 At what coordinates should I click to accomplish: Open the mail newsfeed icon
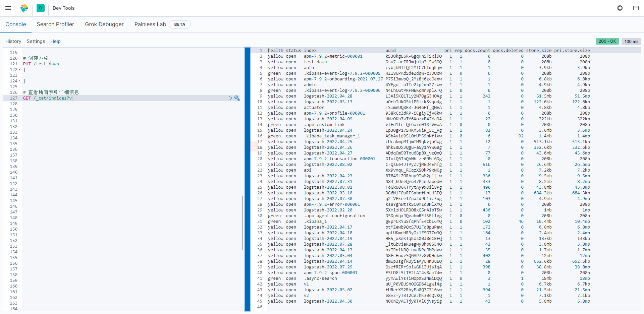[x=636, y=8]
